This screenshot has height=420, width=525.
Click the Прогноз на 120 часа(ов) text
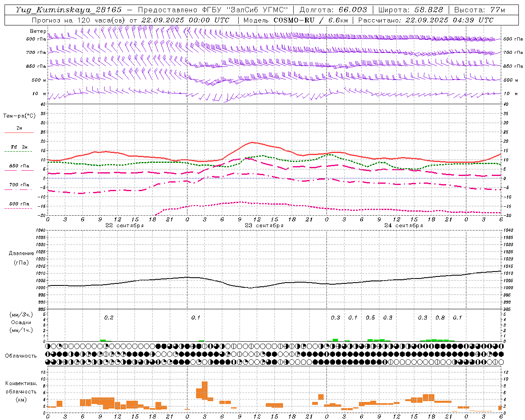pos(79,20)
